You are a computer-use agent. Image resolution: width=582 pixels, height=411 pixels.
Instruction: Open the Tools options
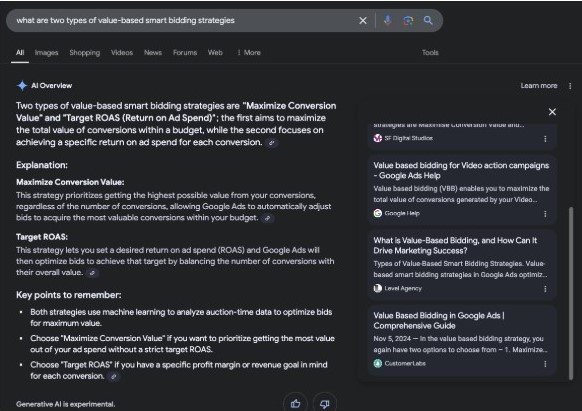430,52
